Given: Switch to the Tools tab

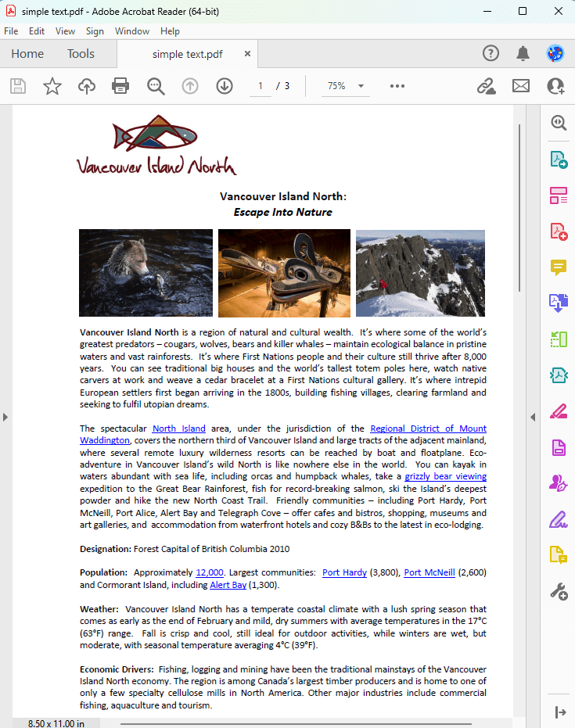Looking at the screenshot, I should point(81,54).
